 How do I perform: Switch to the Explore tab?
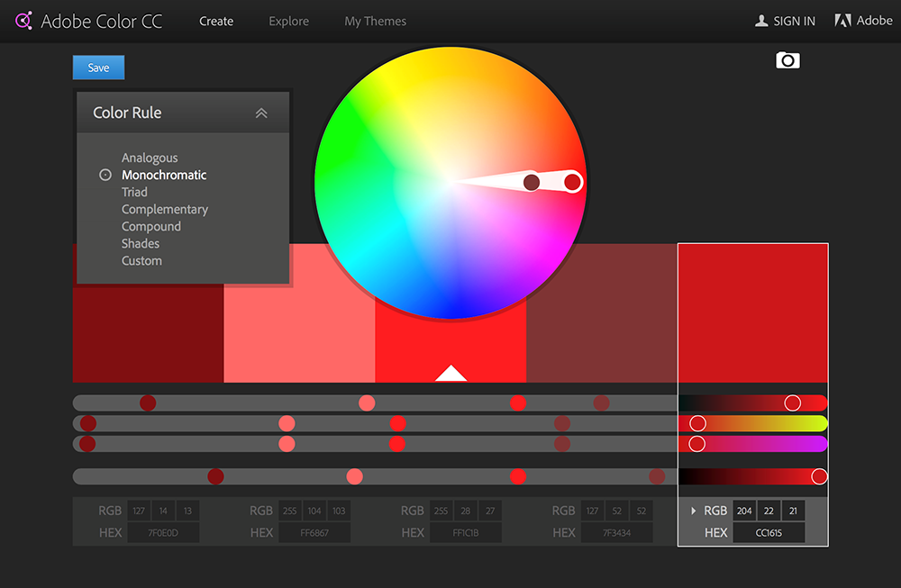(288, 21)
